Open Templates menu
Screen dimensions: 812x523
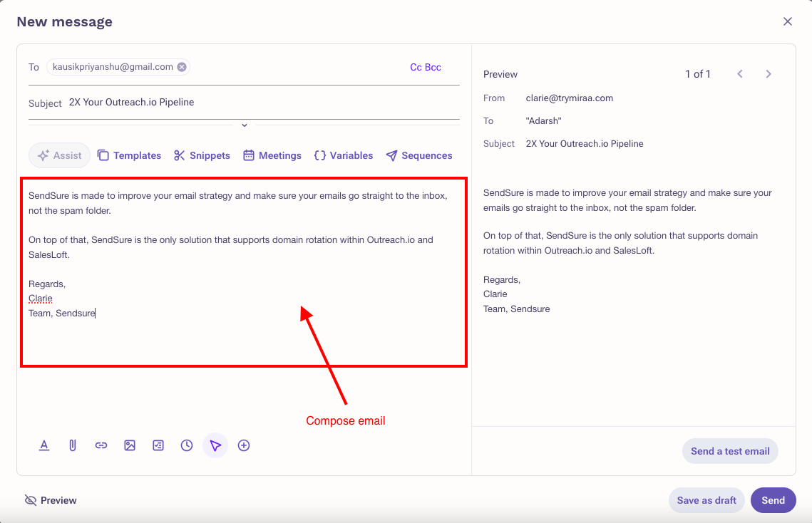[130, 155]
